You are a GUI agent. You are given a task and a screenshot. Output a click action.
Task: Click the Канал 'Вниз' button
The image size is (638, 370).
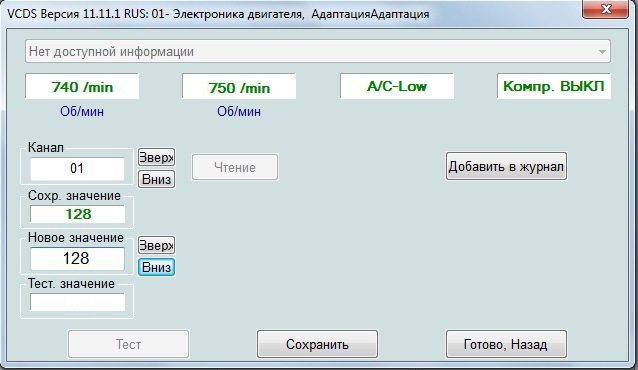click(157, 179)
